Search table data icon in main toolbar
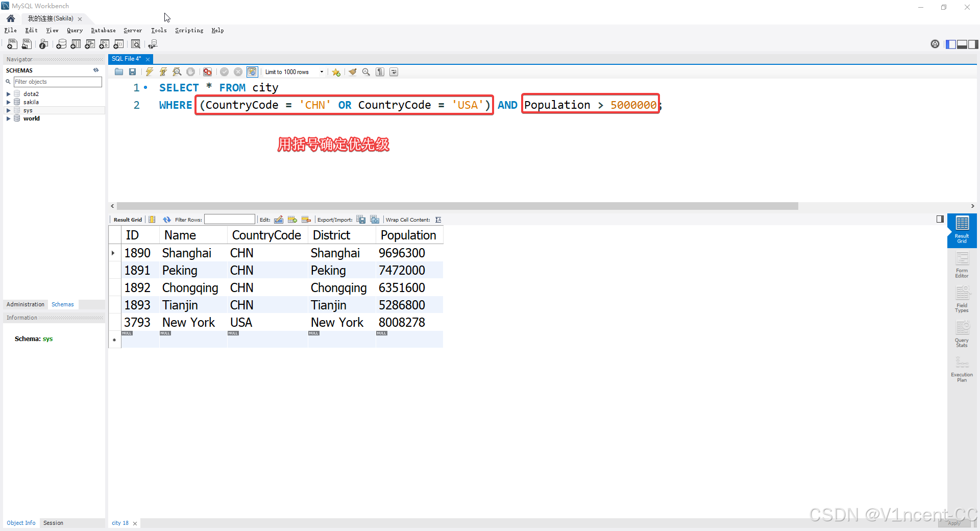The image size is (980, 531). (x=136, y=44)
